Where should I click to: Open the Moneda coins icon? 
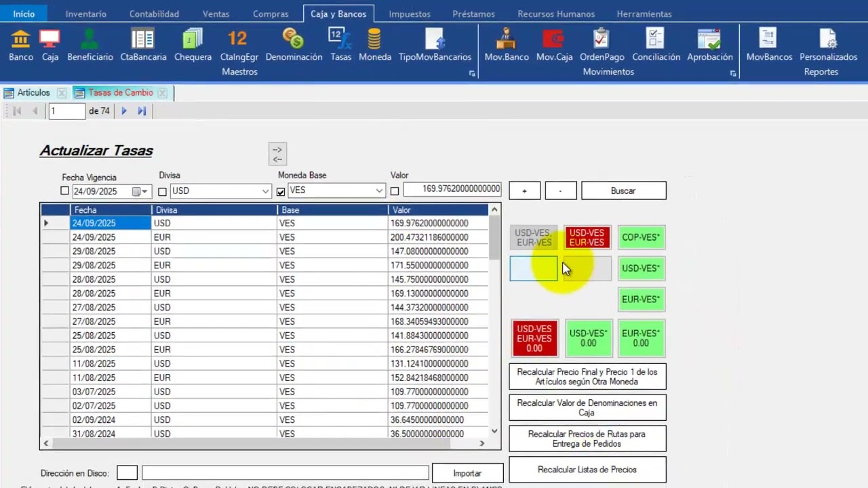375,45
